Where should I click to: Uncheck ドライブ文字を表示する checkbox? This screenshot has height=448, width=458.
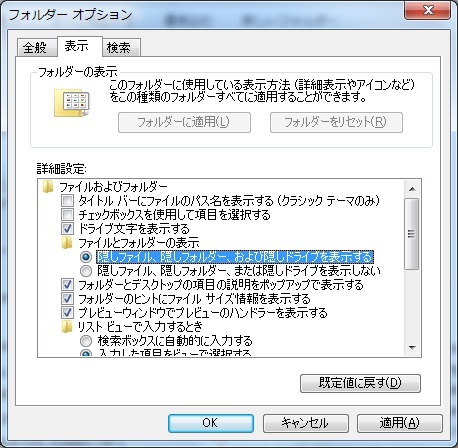click(x=67, y=229)
